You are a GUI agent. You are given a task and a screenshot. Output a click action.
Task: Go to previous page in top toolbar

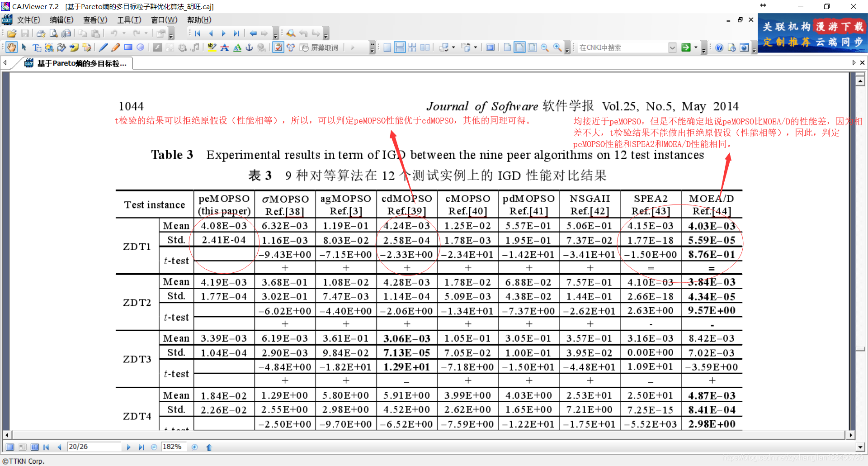tap(211, 33)
